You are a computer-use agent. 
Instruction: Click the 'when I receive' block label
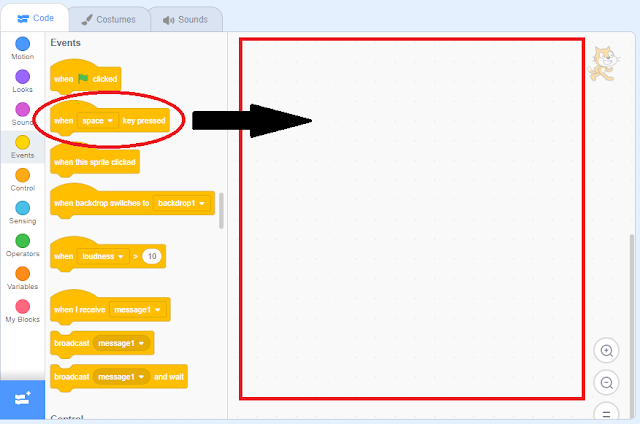click(80, 310)
